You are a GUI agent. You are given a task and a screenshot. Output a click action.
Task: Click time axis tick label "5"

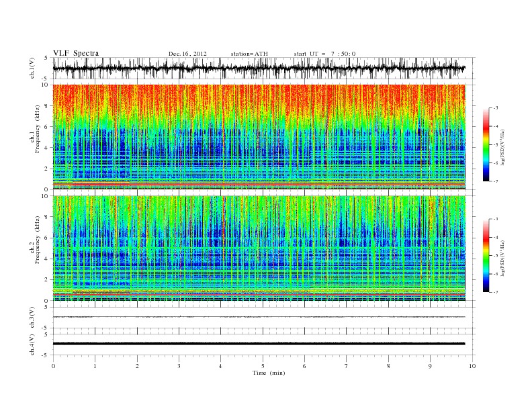[x=263, y=366]
